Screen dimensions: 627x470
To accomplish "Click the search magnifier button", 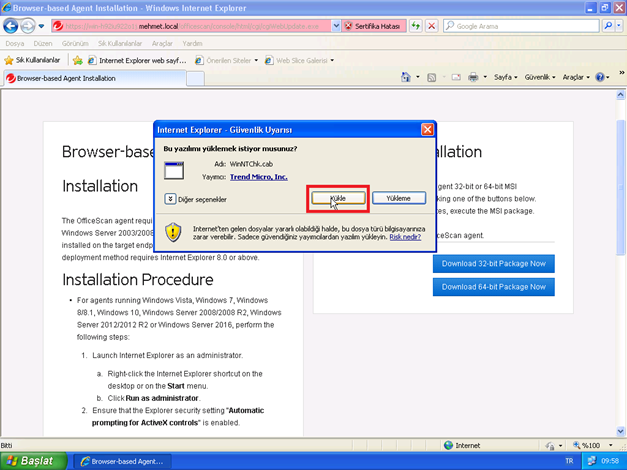I will [x=608, y=26].
